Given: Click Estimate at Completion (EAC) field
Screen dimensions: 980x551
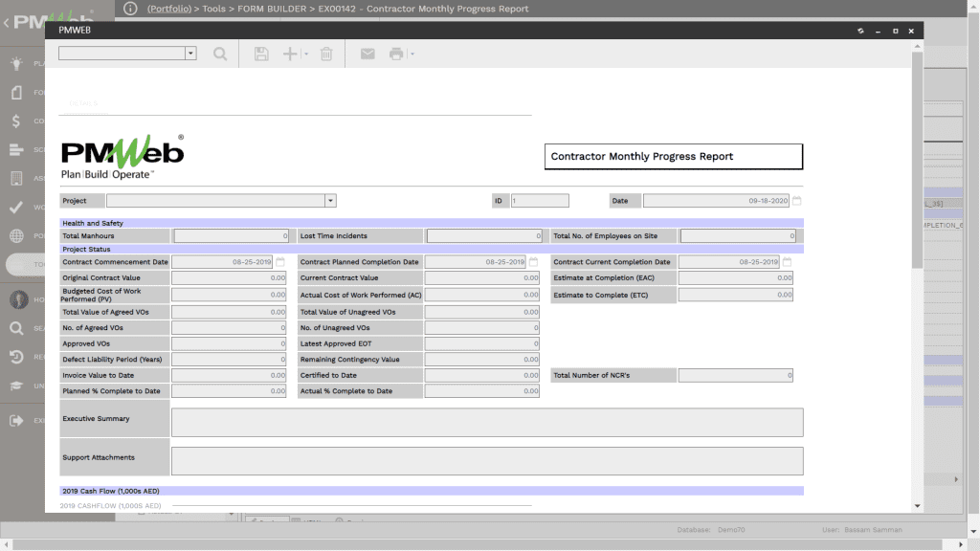Looking at the screenshot, I should click(736, 278).
